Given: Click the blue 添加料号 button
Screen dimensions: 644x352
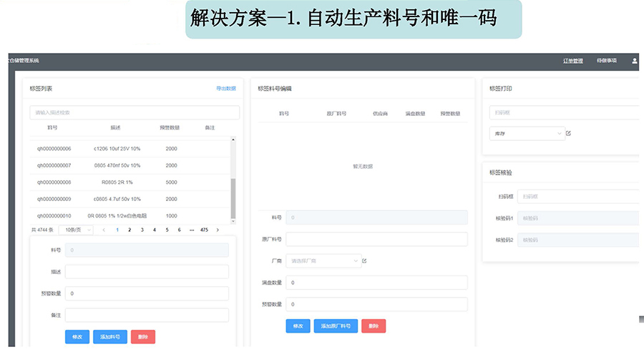Looking at the screenshot, I should pyautogui.click(x=109, y=337).
